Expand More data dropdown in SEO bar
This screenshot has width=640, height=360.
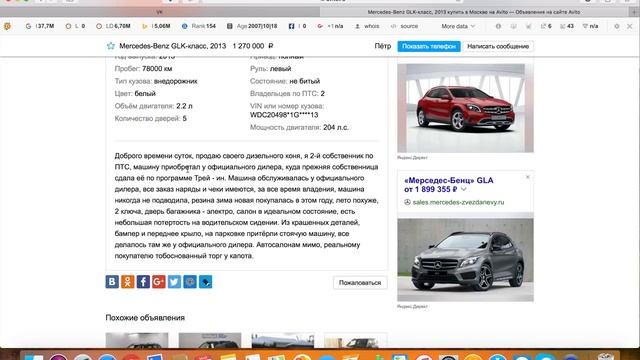point(458,26)
